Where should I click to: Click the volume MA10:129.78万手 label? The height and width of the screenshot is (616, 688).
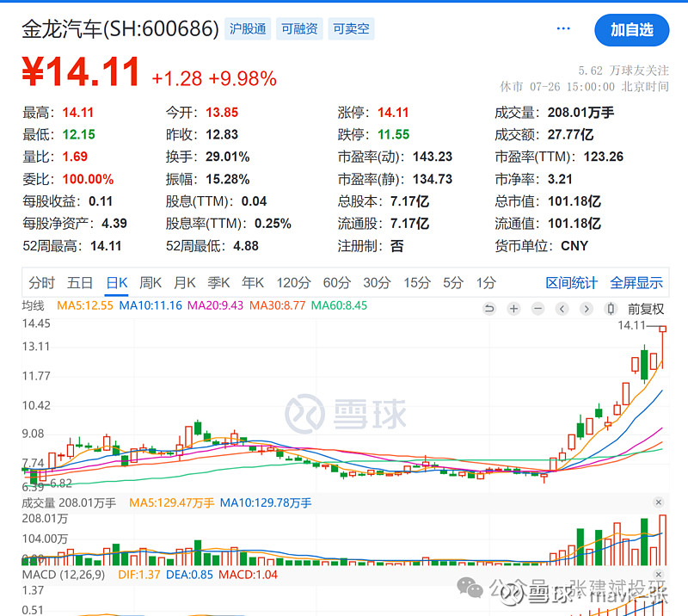[x=266, y=503]
